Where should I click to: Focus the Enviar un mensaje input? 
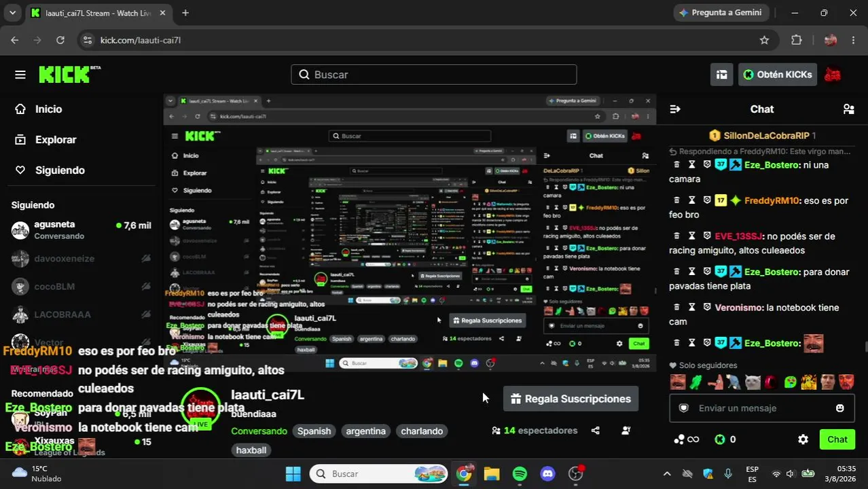pyautogui.click(x=761, y=408)
